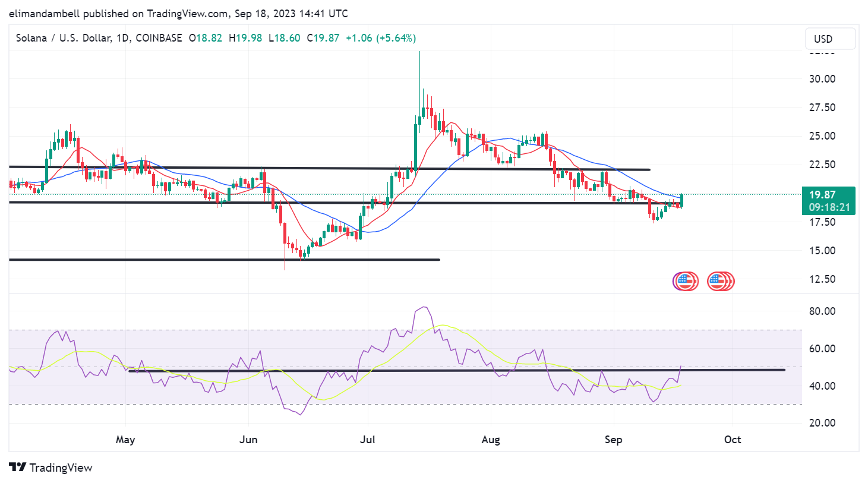Click the Oct label on the time axis
Viewport: 868px width, 483px height.
[x=733, y=440]
